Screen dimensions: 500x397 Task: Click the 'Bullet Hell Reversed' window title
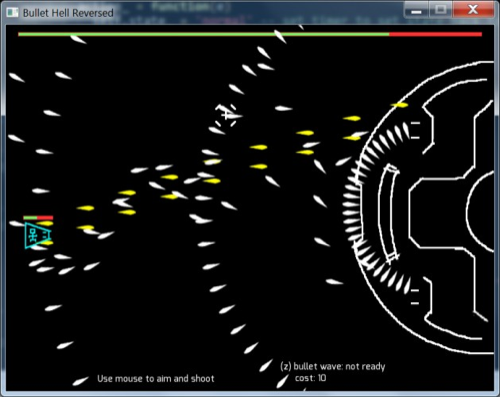click(x=68, y=13)
